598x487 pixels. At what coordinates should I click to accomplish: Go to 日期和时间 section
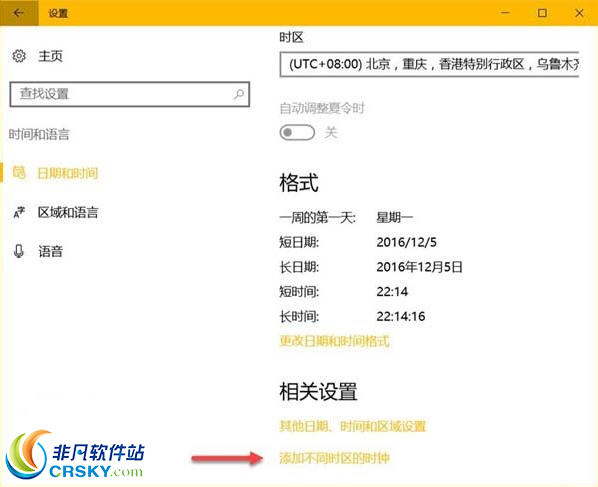pos(68,173)
